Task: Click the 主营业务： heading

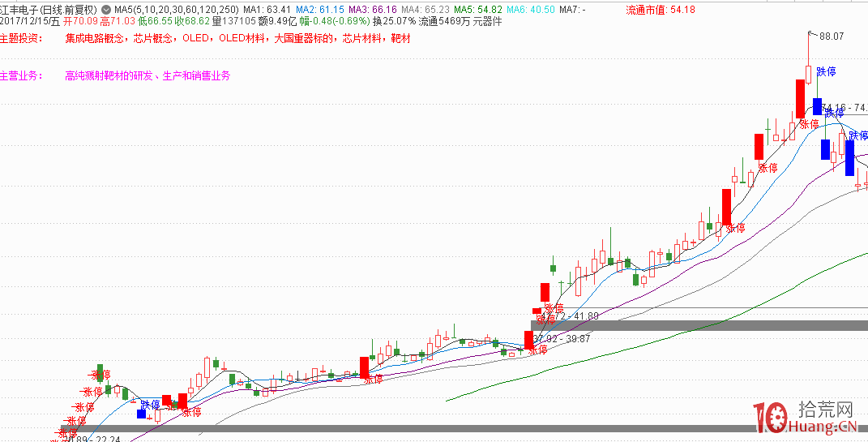Action: (x=22, y=76)
